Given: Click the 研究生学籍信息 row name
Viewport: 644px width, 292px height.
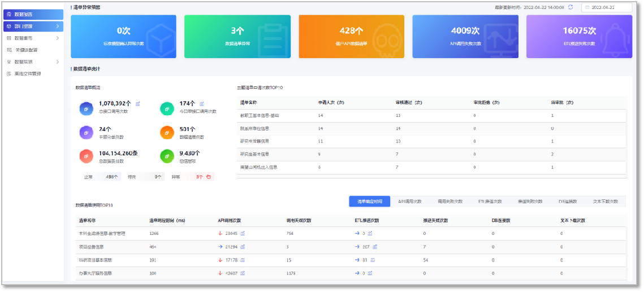Looking at the screenshot, I should [x=254, y=141].
